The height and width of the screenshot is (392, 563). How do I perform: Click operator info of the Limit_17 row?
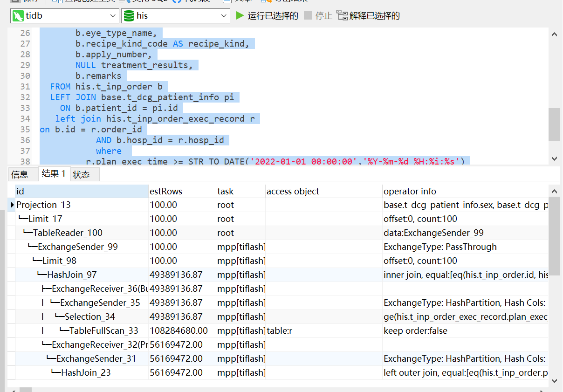(x=465, y=219)
